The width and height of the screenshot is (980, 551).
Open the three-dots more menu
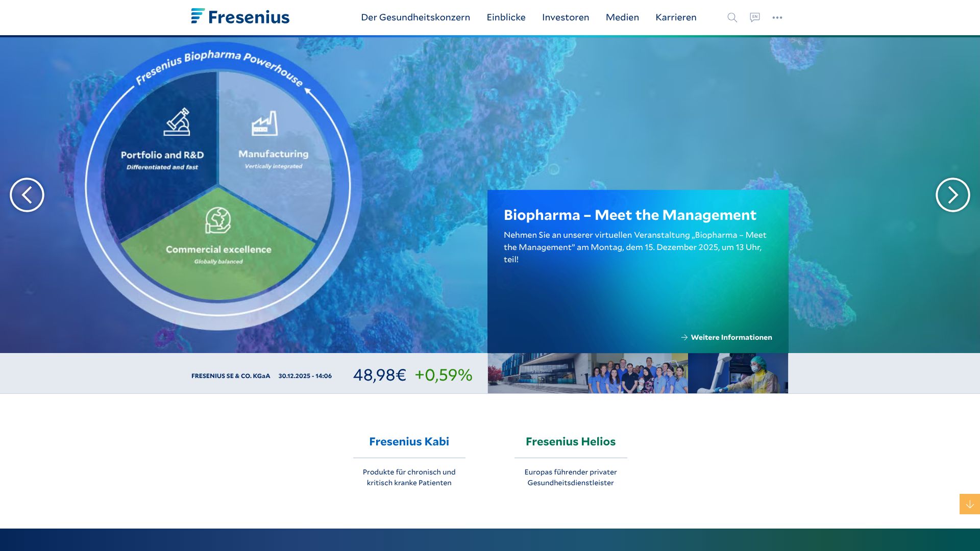point(777,17)
